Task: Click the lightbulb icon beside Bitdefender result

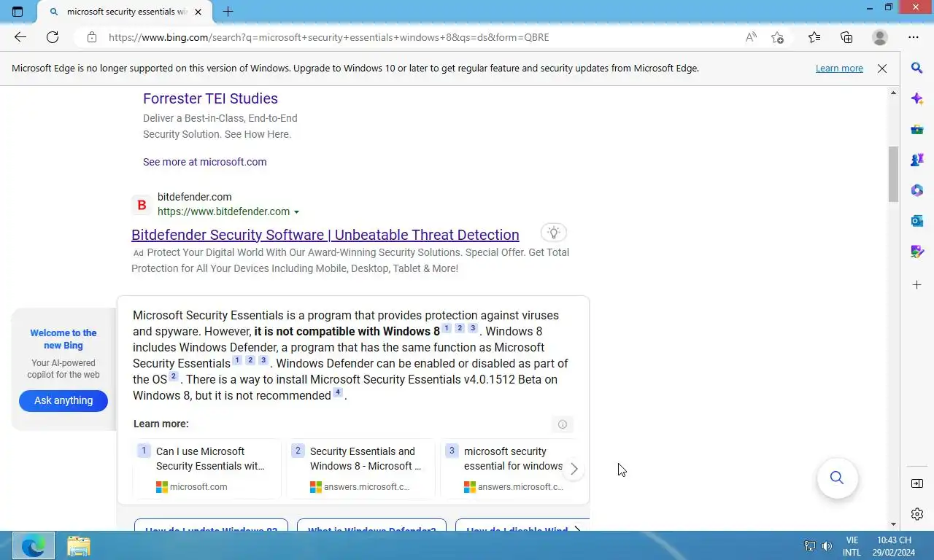Action: coord(554,233)
